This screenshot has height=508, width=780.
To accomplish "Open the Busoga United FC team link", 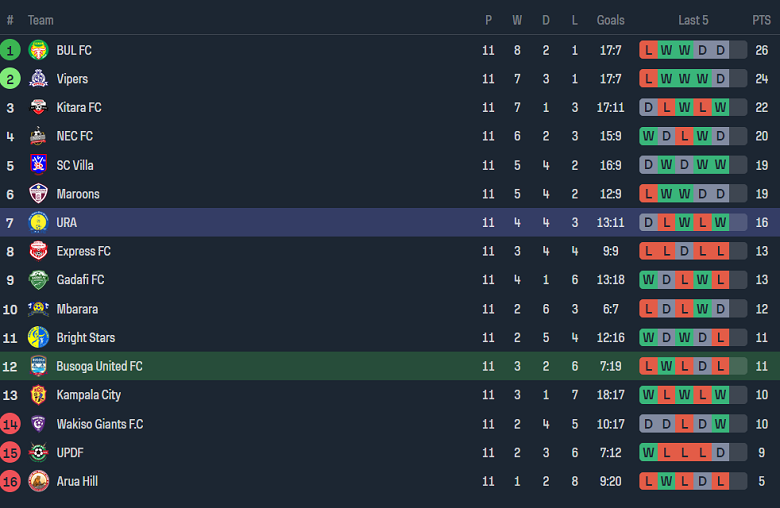I will coord(99,366).
